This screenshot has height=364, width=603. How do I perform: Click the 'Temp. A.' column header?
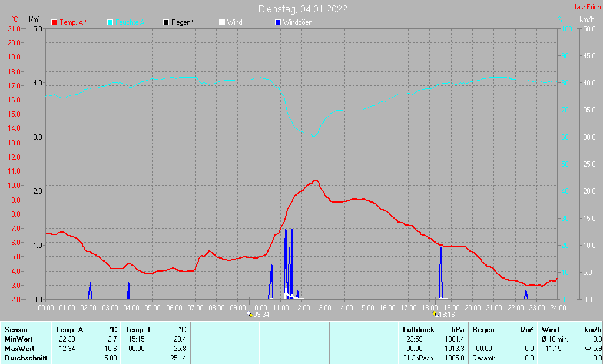pyautogui.click(x=71, y=330)
